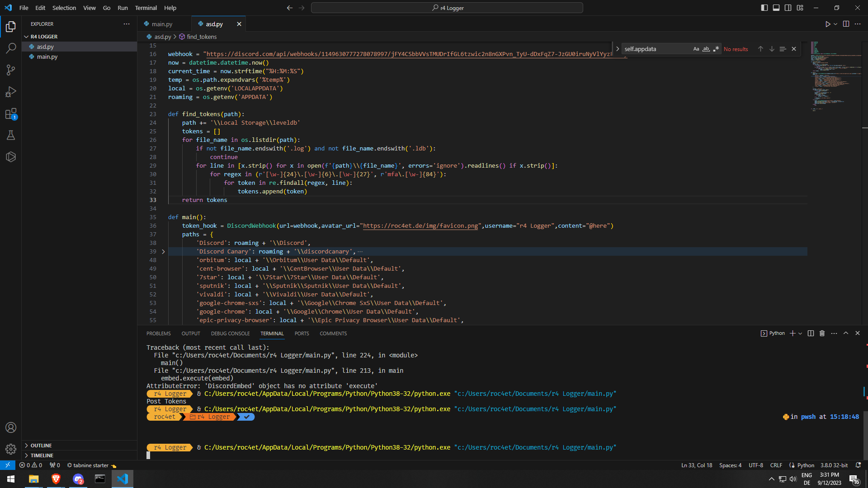868x488 pixels.
Task: Switch to the main.py editor tab
Action: click(x=162, y=24)
